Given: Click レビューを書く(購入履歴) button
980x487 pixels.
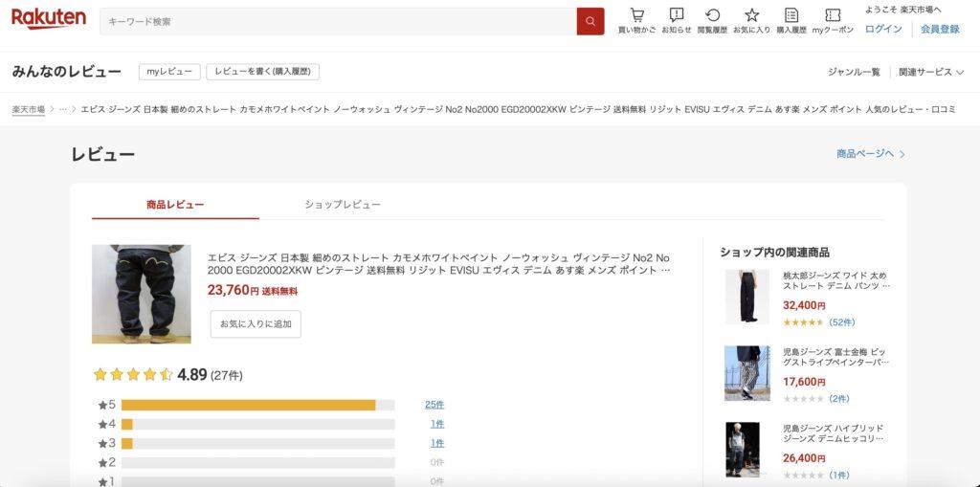Looking at the screenshot, I should click(262, 72).
